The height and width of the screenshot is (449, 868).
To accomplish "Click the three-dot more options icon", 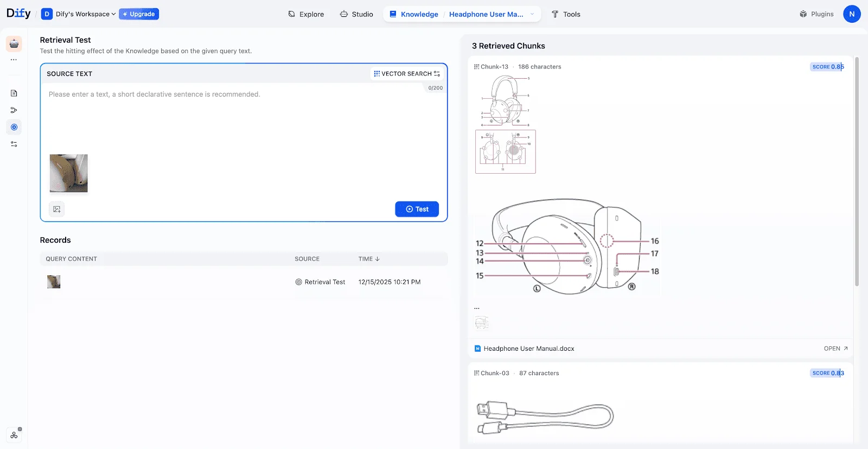I will pos(14,60).
